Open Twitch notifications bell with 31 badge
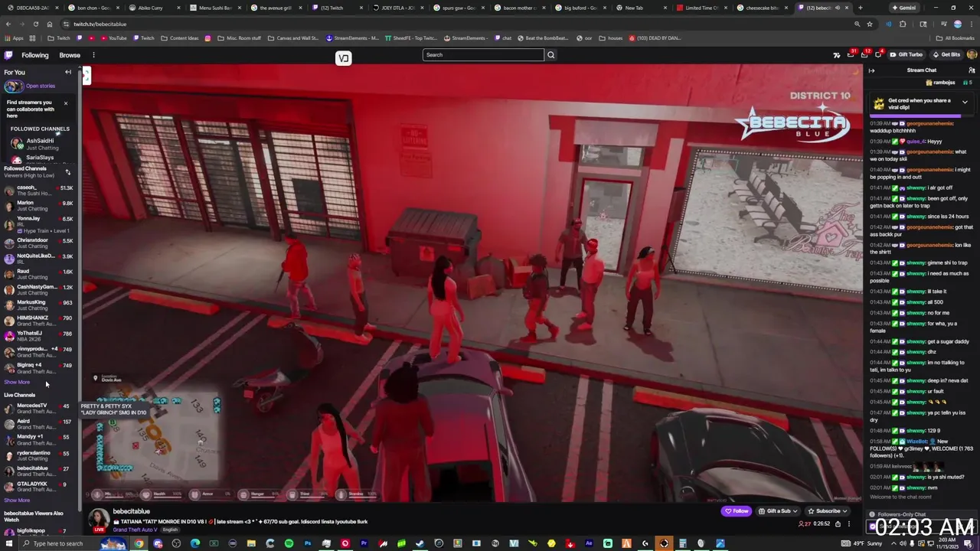 851,55
